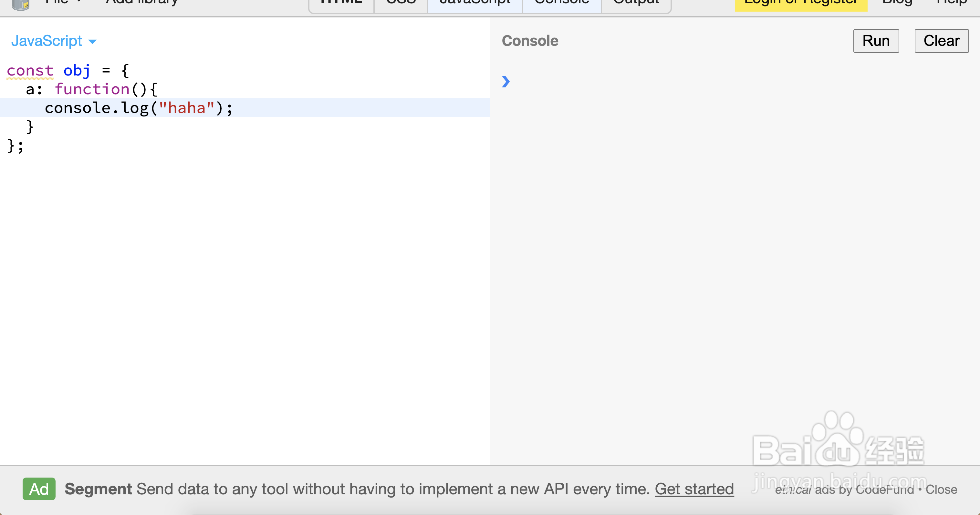Expand the JavaScript language dropdown above editor
980x515 pixels.
[54, 41]
